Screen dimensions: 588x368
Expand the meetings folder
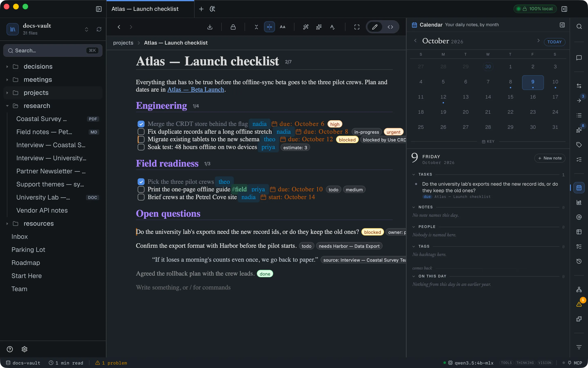coord(7,80)
